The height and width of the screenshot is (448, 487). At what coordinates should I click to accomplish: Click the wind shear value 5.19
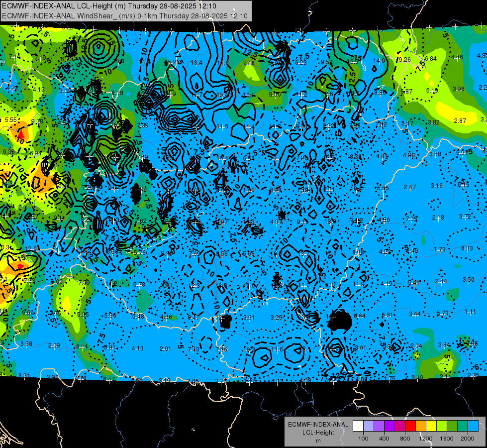pos(432,91)
